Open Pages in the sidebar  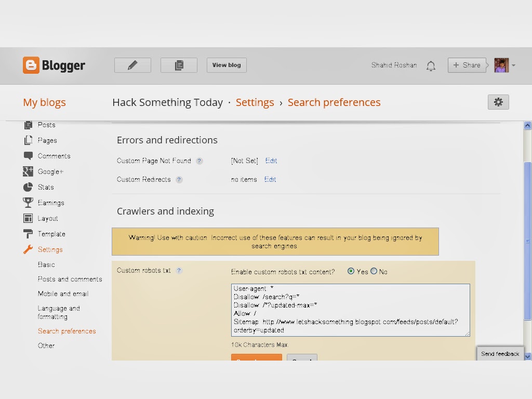click(x=47, y=140)
